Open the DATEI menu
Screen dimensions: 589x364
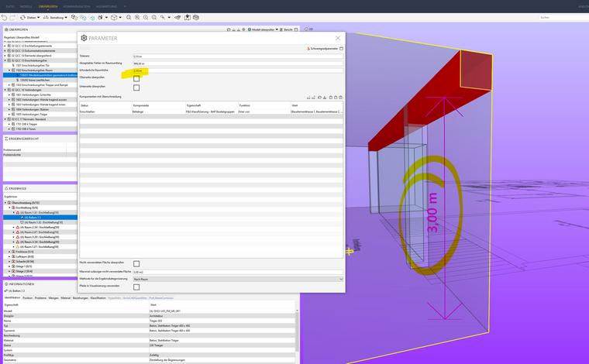coord(10,6)
